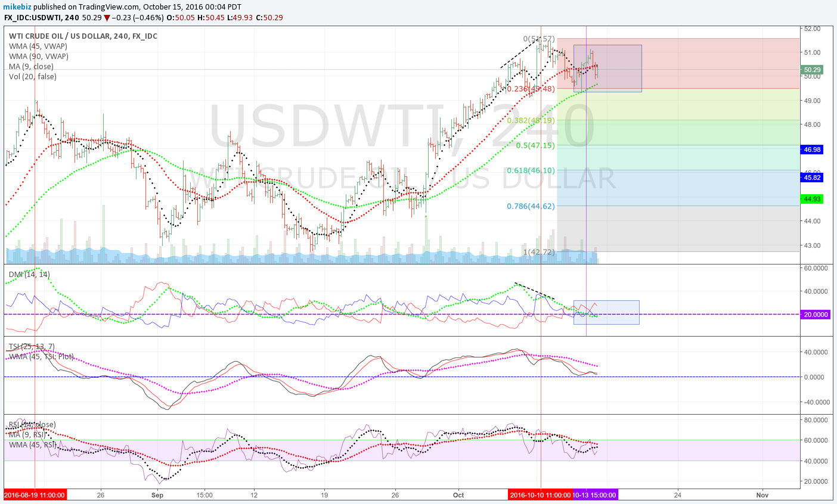Click the 49.00 price axis label

[812, 101]
